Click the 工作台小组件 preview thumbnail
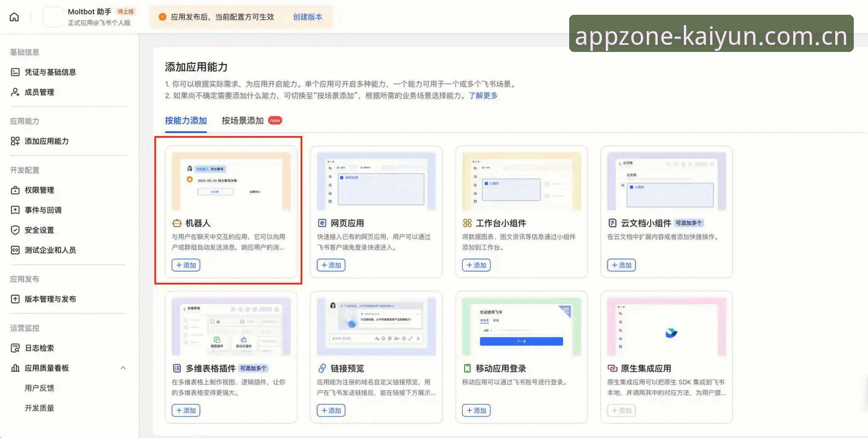 tap(522, 182)
